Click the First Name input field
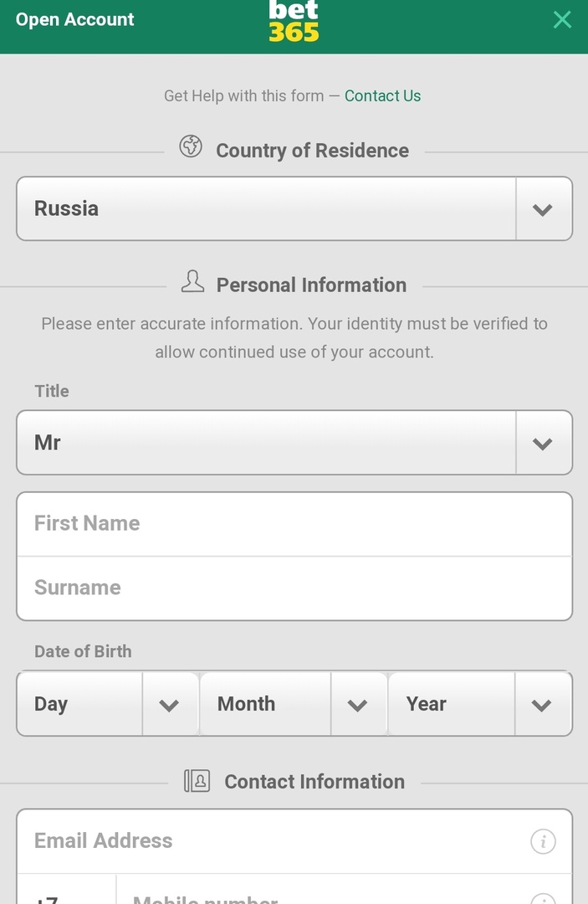 (294, 524)
